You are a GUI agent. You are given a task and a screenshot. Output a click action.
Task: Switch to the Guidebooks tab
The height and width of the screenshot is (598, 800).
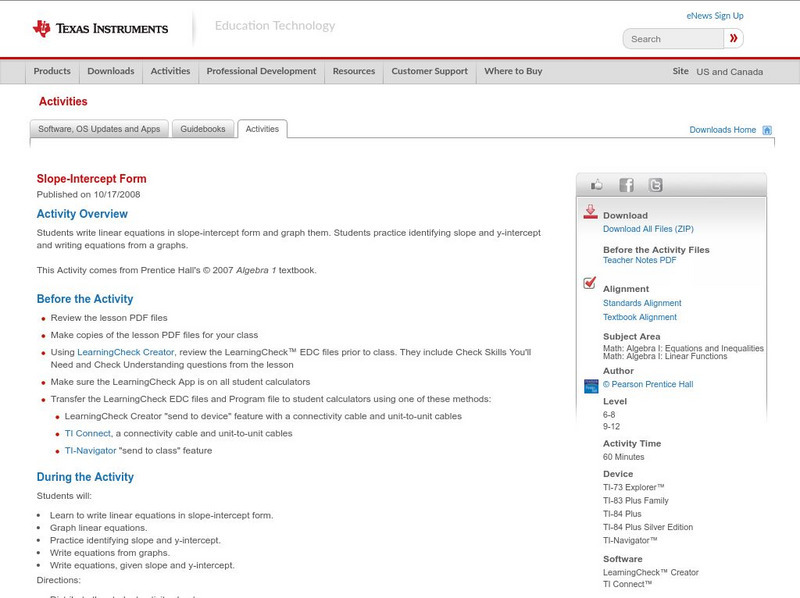coord(203,129)
